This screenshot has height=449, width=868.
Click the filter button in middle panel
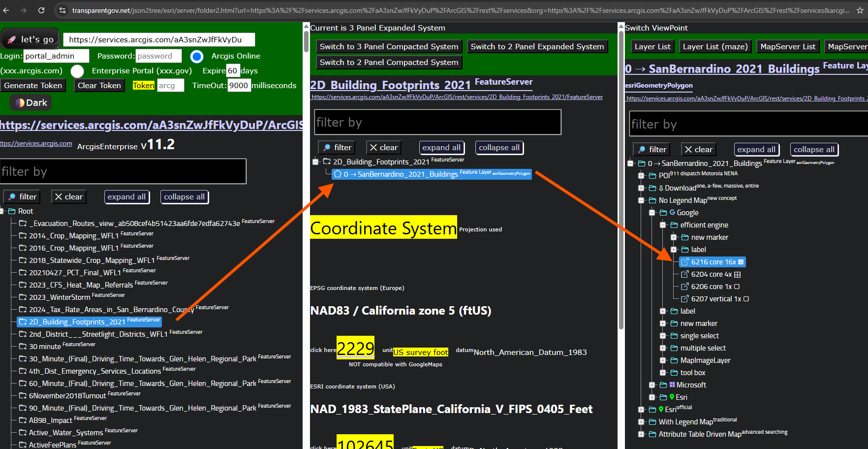click(337, 148)
